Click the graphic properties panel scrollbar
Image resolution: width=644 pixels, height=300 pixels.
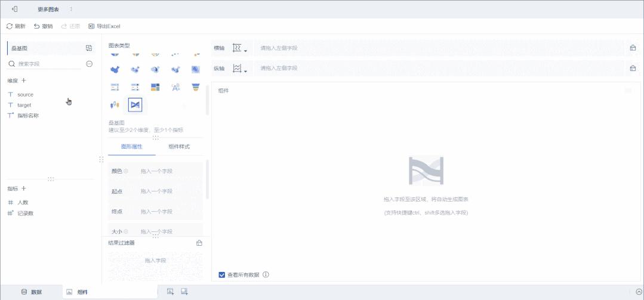pos(208,180)
